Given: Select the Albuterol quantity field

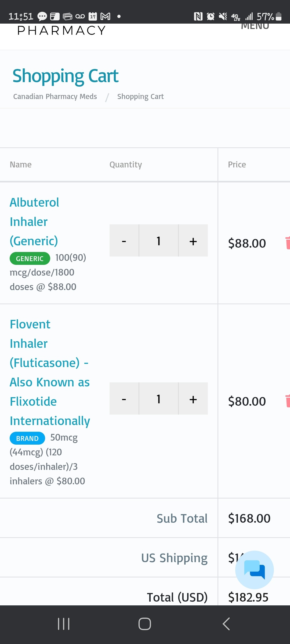Looking at the screenshot, I should click(x=159, y=240).
